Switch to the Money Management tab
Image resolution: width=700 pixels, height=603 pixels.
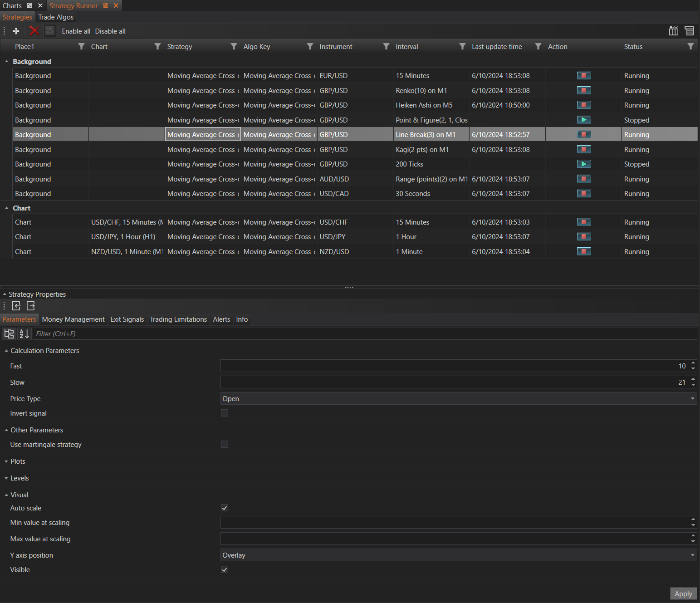point(73,319)
